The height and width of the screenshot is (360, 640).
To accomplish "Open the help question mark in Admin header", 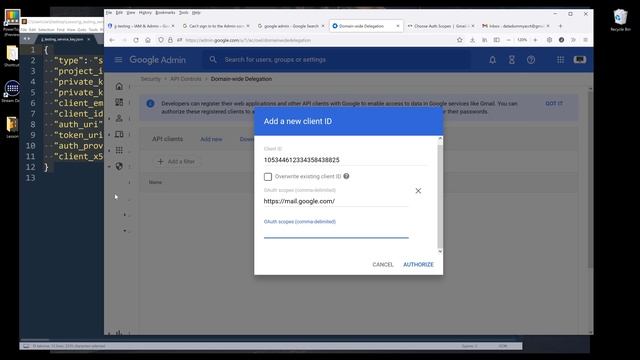I will pyautogui.click(x=531, y=60).
